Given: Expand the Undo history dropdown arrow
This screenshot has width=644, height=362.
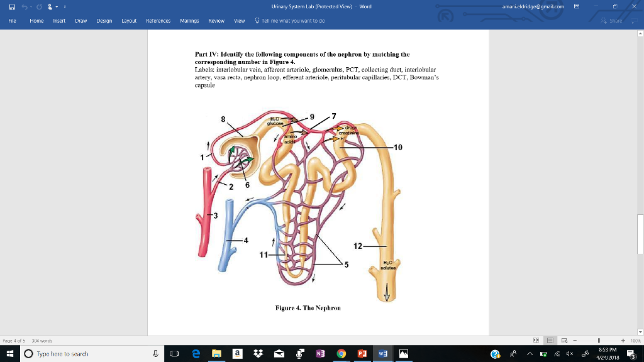Looking at the screenshot, I should coord(31,6).
